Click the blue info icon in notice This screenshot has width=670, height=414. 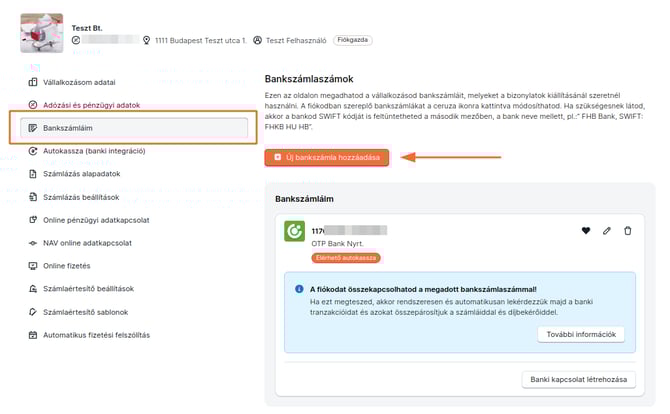click(298, 289)
